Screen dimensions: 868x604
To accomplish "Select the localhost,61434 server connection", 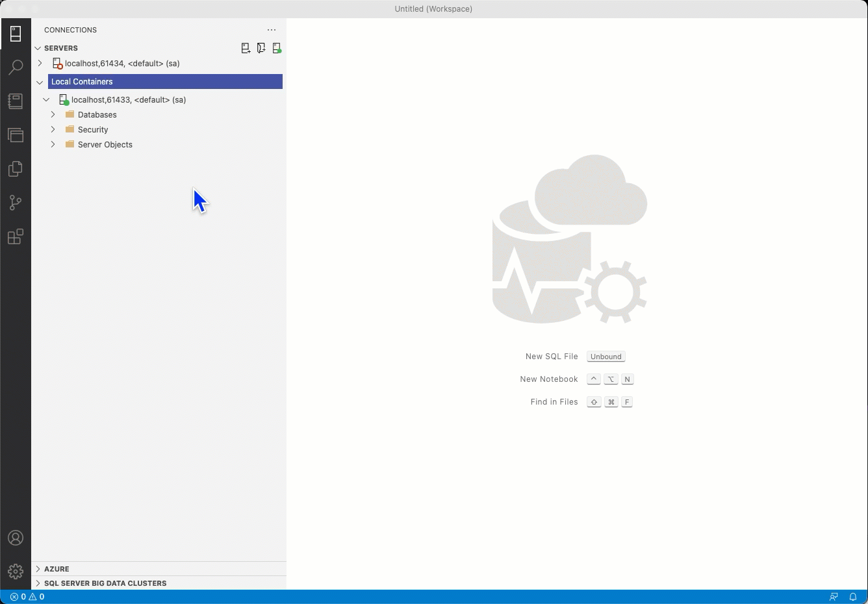I will pos(121,63).
